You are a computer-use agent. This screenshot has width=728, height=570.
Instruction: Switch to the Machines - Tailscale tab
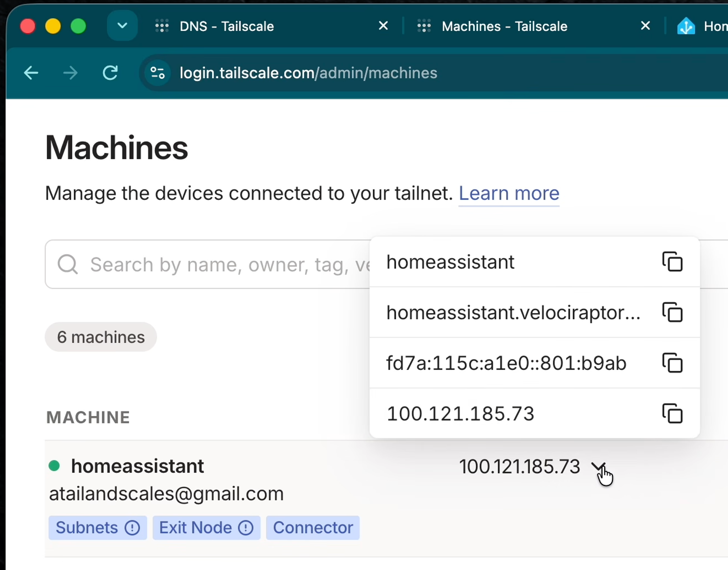pyautogui.click(x=505, y=26)
